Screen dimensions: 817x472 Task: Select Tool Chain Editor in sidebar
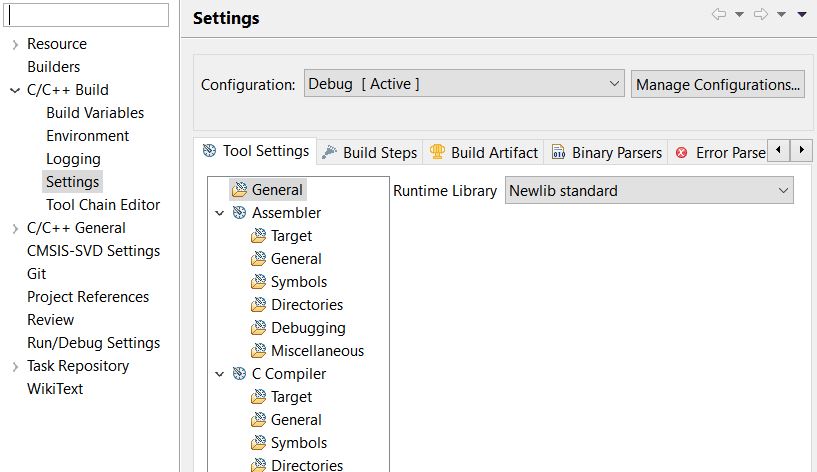coord(102,205)
